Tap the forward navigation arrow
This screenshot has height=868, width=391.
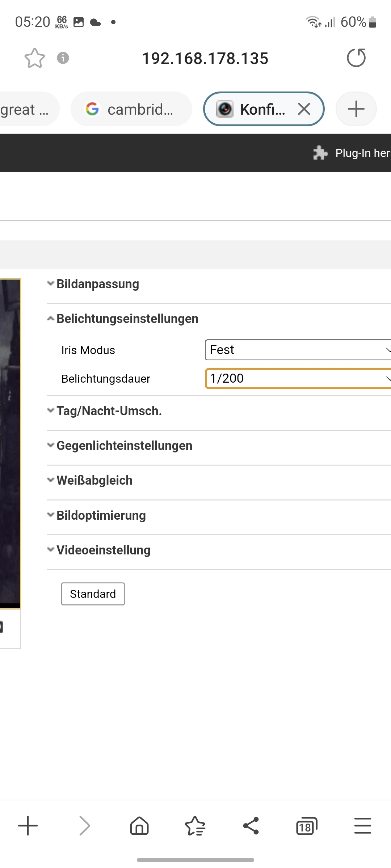[84, 826]
